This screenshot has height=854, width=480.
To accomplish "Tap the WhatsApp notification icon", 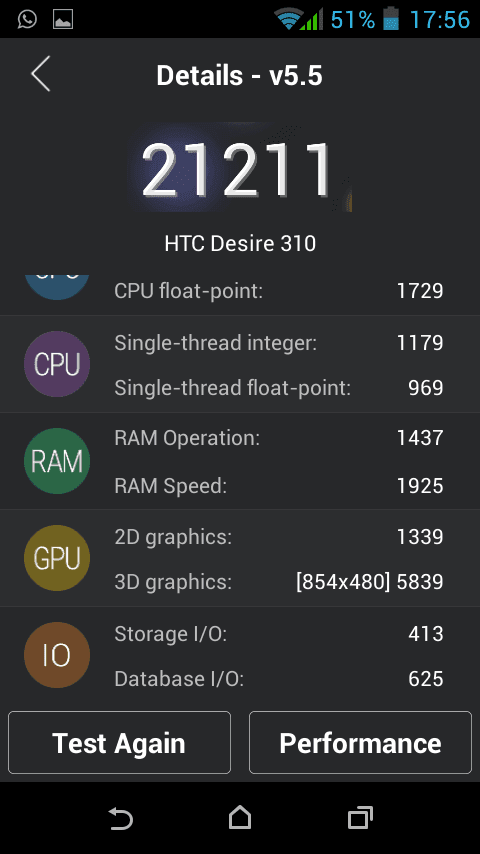I will coord(27,19).
